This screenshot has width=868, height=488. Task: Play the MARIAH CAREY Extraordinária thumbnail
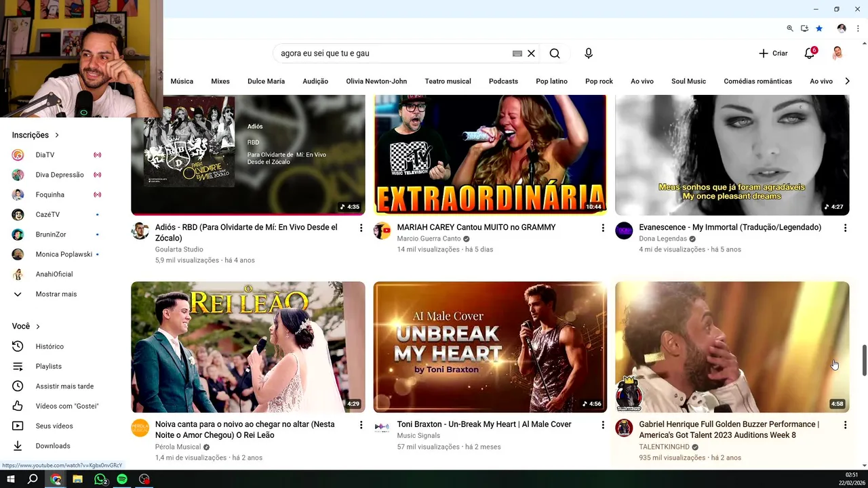point(490,155)
